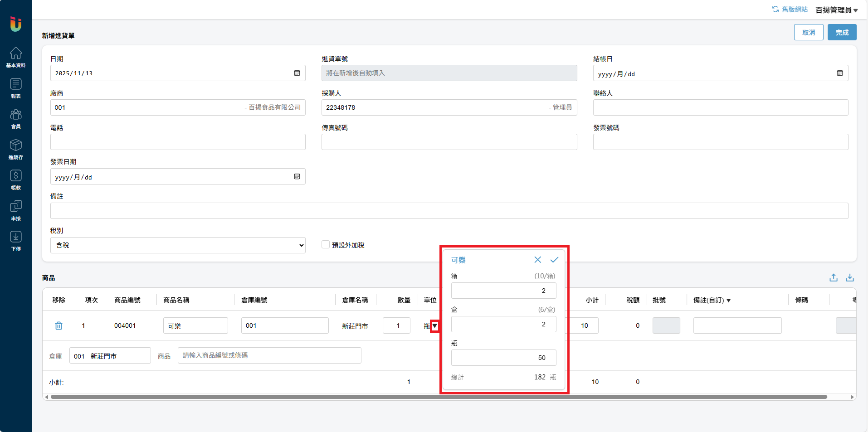Screen dimensions: 868x432
Task: Switch to 舊版網站 link
Action: (790, 10)
